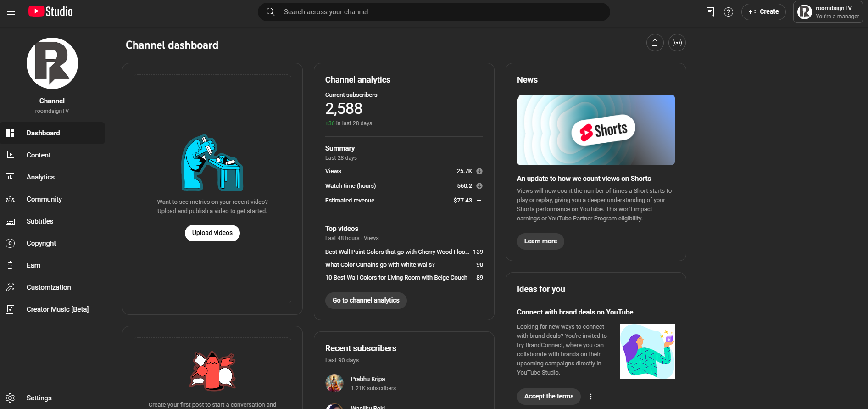Open Best Wall Paint Colors Cherry Wood video
The height and width of the screenshot is (409, 868).
397,252
